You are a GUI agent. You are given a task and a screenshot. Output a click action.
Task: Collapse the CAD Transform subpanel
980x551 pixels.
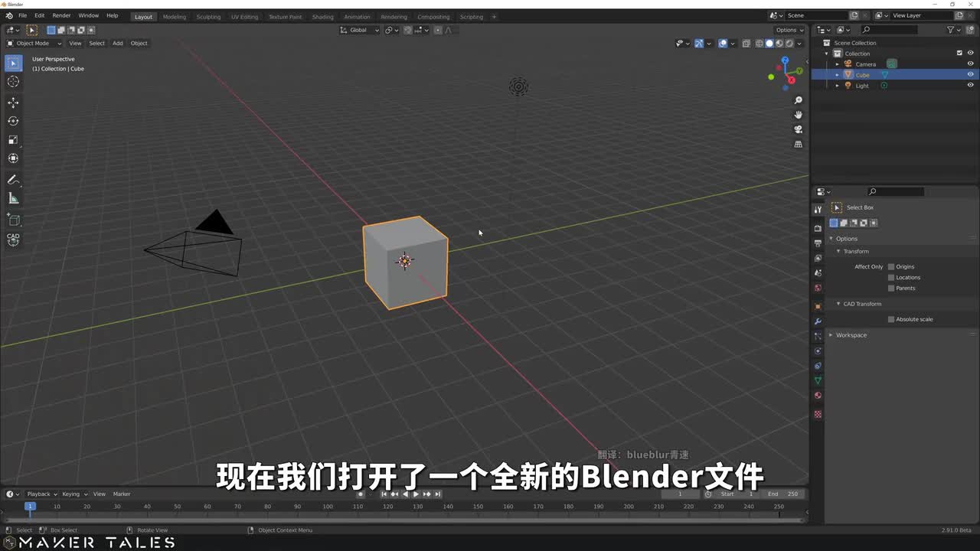[838, 304]
